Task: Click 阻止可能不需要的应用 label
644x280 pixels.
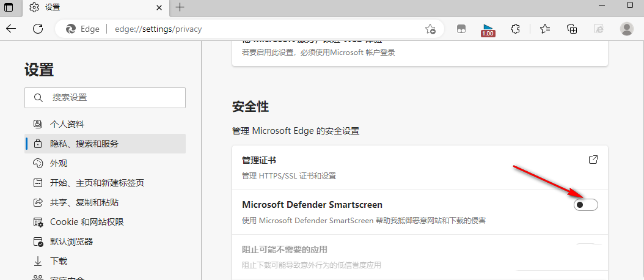Action: pyautogui.click(x=285, y=249)
